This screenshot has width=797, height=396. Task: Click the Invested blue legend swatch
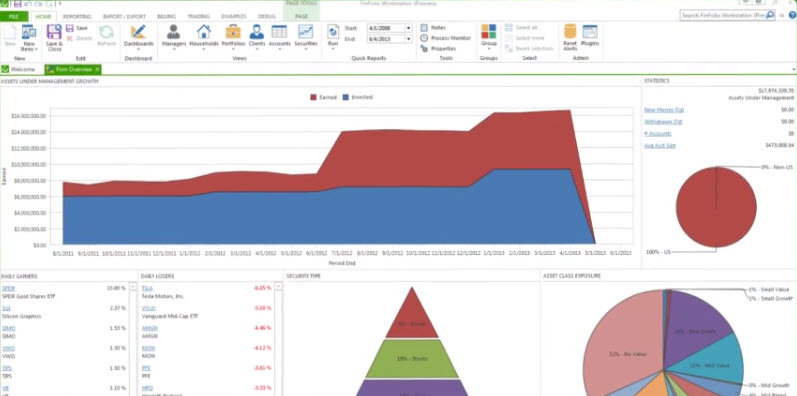[346, 97]
